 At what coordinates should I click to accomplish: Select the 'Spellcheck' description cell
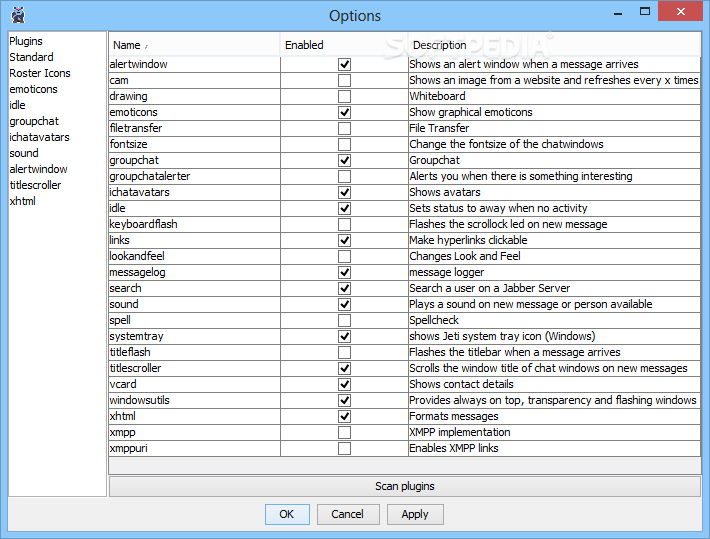point(554,320)
